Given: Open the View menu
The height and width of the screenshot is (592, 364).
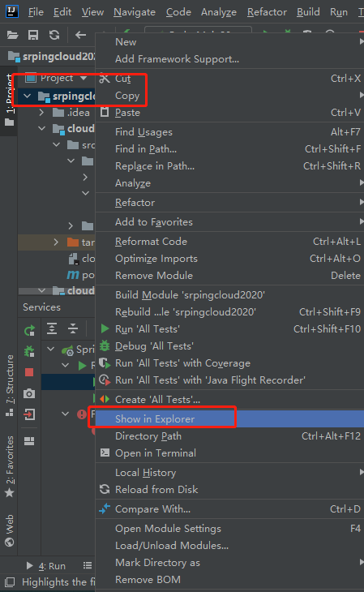Looking at the screenshot, I should (93, 12).
